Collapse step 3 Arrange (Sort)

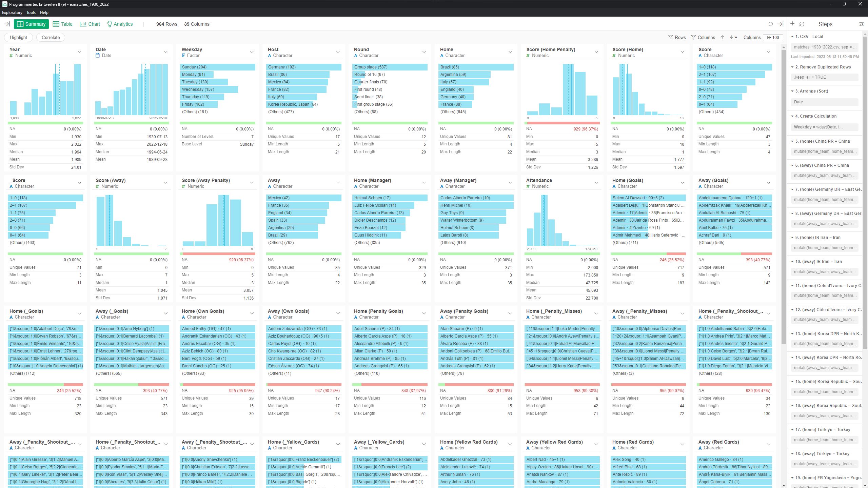pyautogui.click(x=792, y=91)
